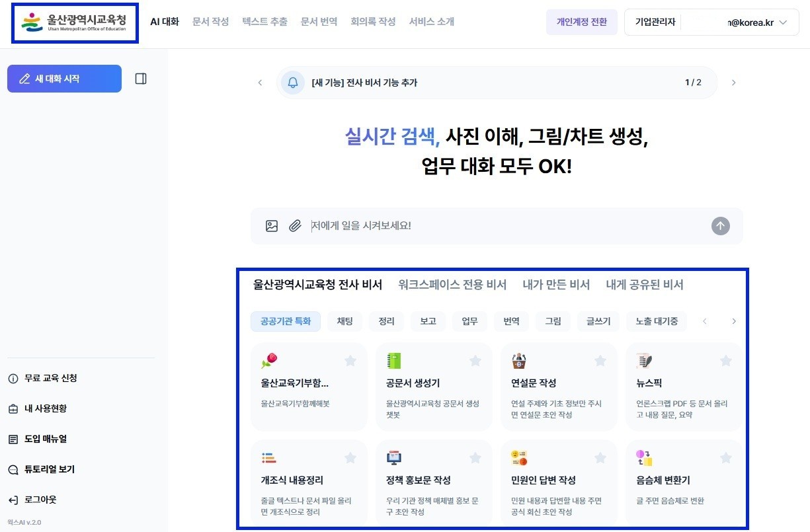810x532 pixels.
Task: Favorite the 개조식 내용정리 card star
Action: click(350, 458)
